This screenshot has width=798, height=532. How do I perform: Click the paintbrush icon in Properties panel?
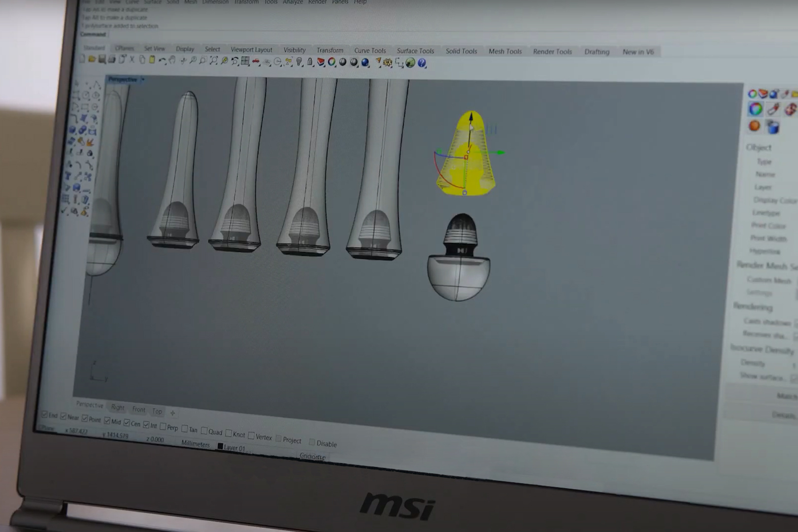(773, 109)
